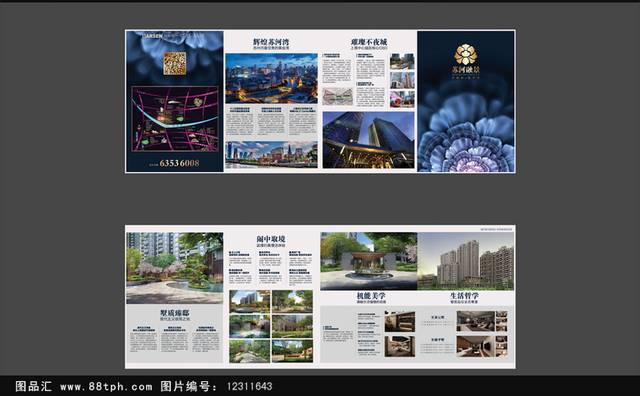Open the bottom-left garden path photo
The width and height of the screenshot is (640, 396).
[x=250, y=351]
